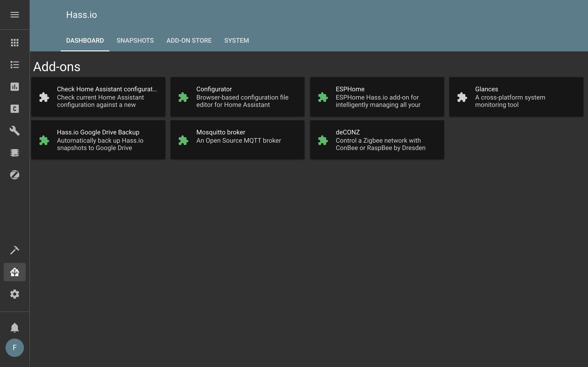Screen dimensions: 588x367
Task: Click the Hass.io house sidebar icon
Action: tap(14, 272)
